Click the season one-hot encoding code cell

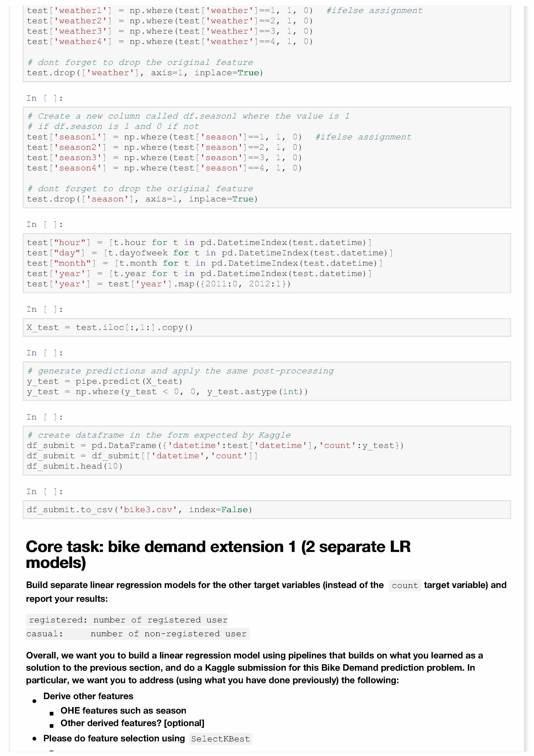click(x=267, y=157)
